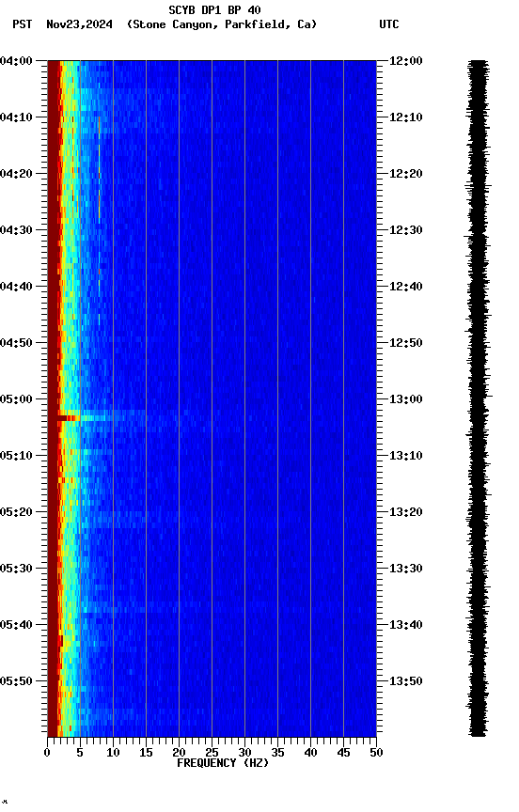
Task: Click the title text 'SCYB DP1 BP 40'
Action: (x=214, y=10)
